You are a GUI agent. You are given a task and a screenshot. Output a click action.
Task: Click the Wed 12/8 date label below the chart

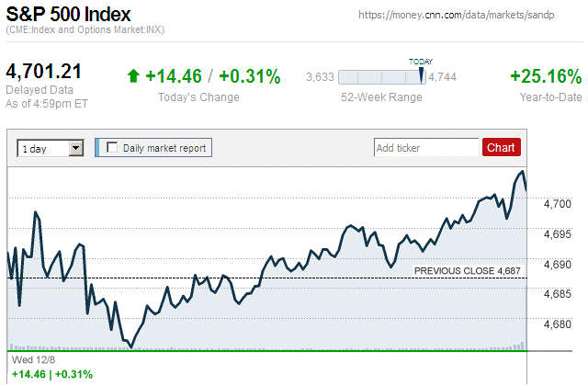[x=28, y=359]
